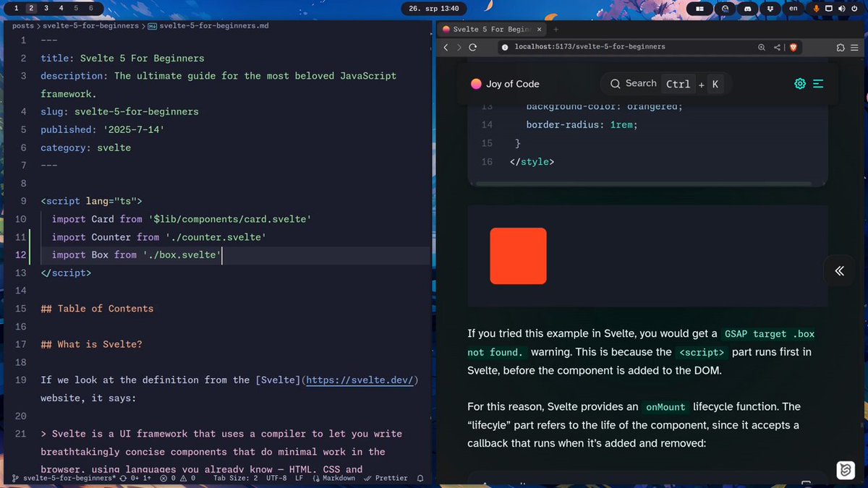Click 'posts' in editor breadcrumb
868x488 pixels.
(x=23, y=26)
